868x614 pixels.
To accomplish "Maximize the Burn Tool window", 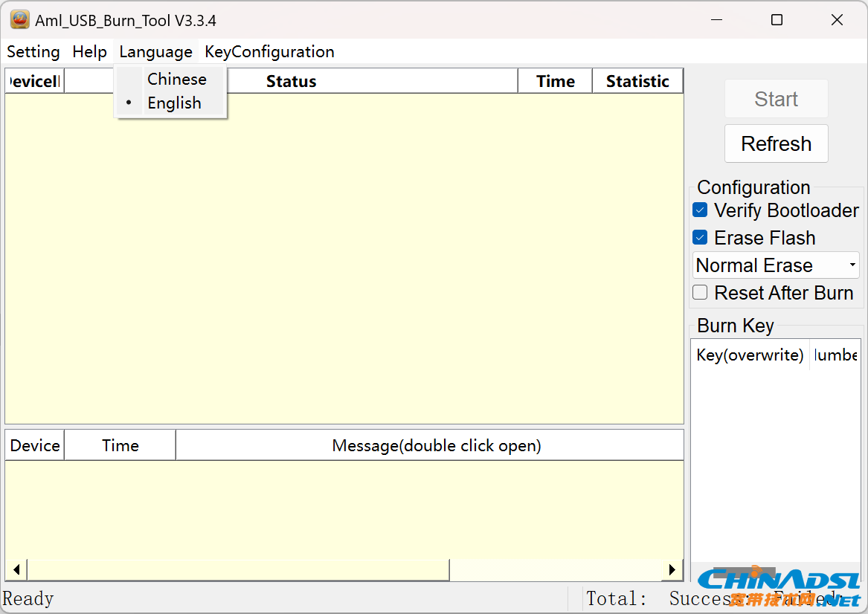I will (777, 20).
